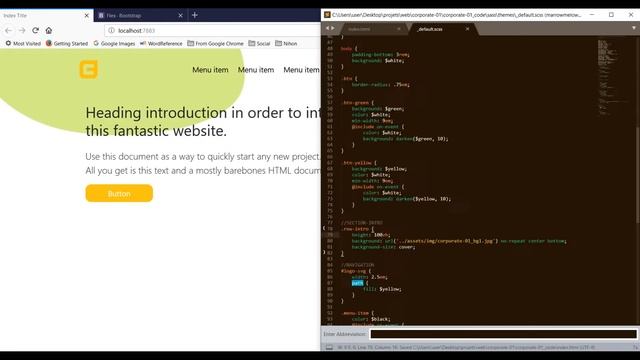Screen dimensions: 640x360
Task: Click the 'darken($yellow, 10)' code line
Action: click(x=407, y=199)
